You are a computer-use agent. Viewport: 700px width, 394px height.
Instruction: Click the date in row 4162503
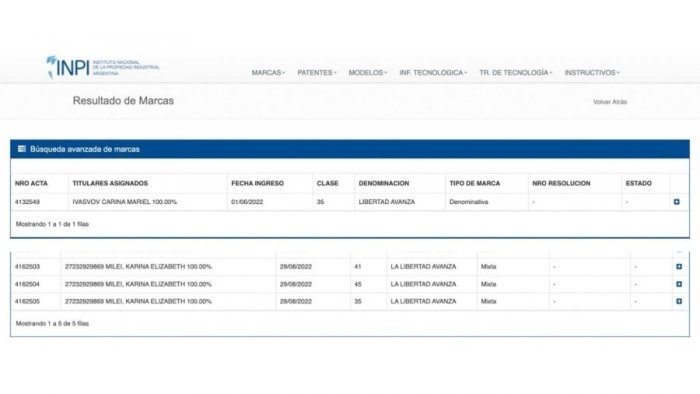296,266
